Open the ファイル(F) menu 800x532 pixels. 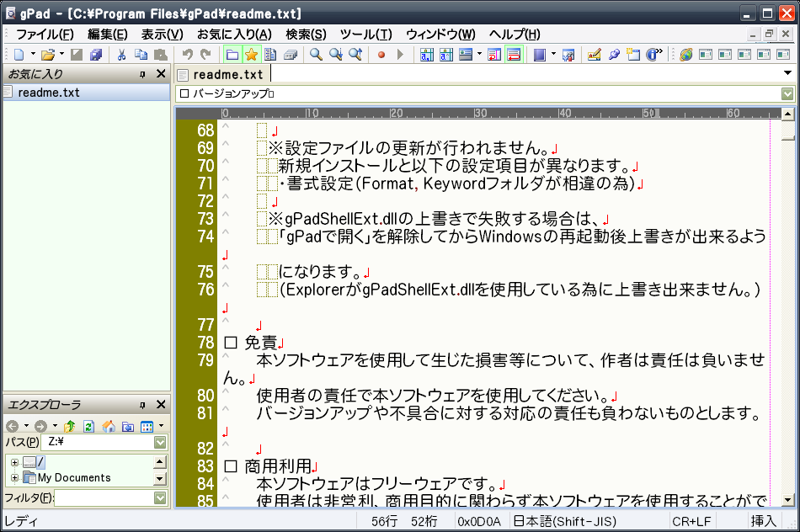[x=45, y=35]
